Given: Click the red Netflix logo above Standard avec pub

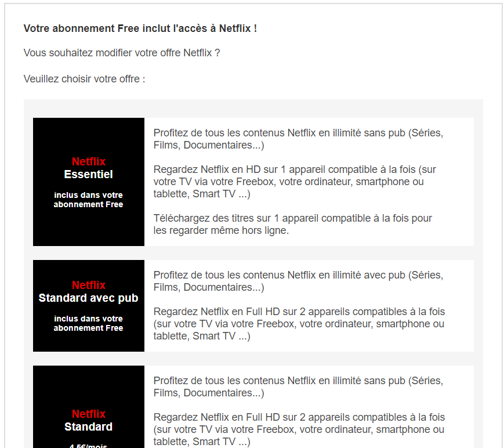Looking at the screenshot, I should (88, 285).
